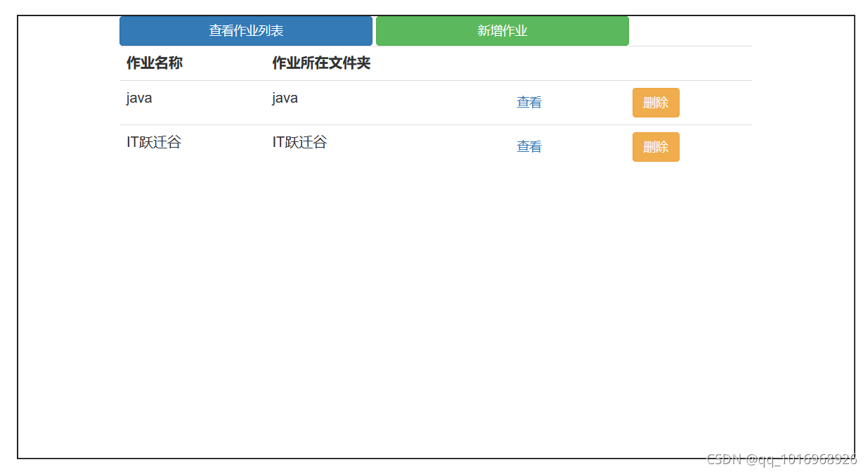Select the java folder cell
The image size is (868, 474).
click(284, 98)
